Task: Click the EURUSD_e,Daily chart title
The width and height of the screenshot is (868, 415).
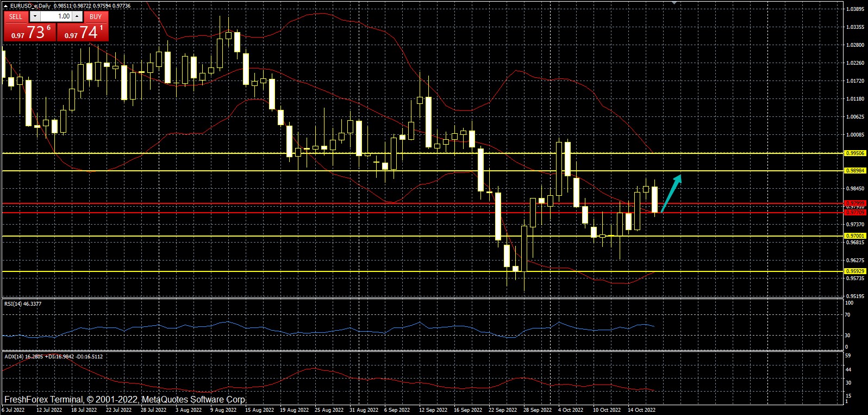Action: [30, 6]
